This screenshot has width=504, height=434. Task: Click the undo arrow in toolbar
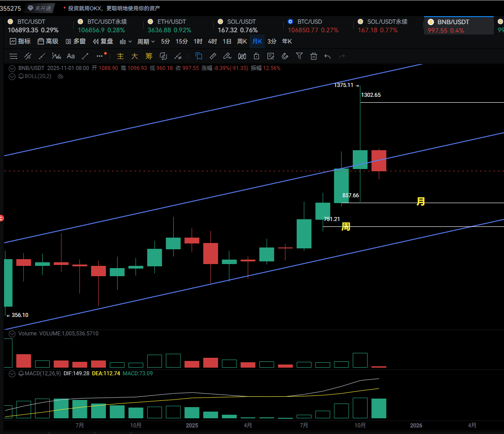coord(328,56)
